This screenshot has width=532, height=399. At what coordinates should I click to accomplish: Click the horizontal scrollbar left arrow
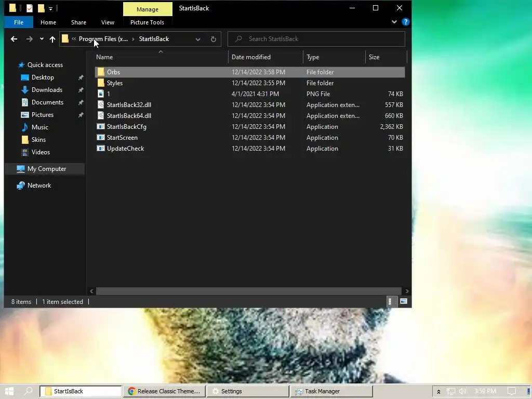[91, 291]
